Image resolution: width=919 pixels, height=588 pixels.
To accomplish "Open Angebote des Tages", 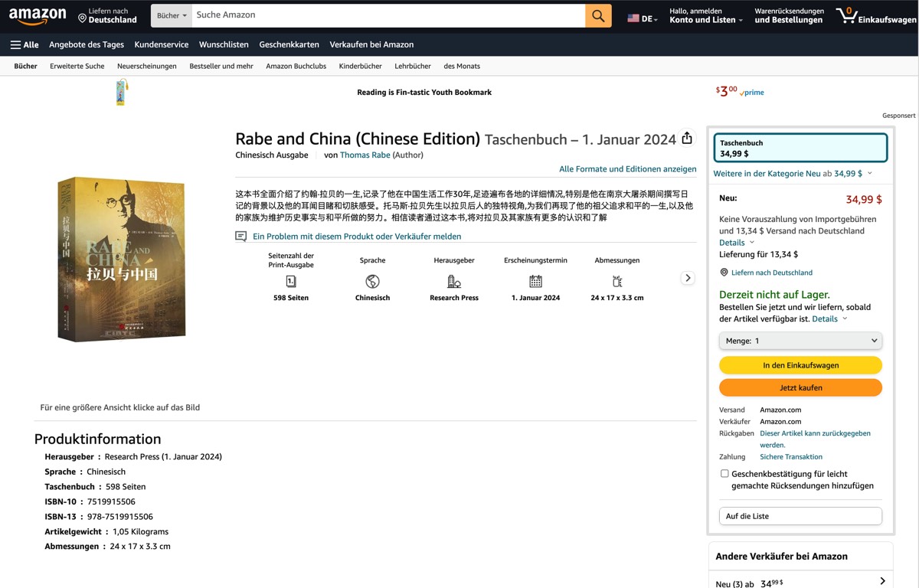I will pos(87,45).
